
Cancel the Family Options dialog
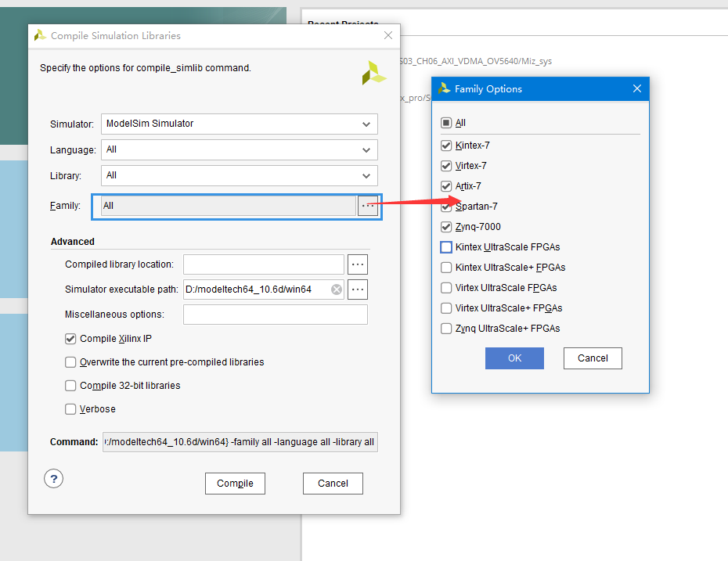(x=593, y=358)
